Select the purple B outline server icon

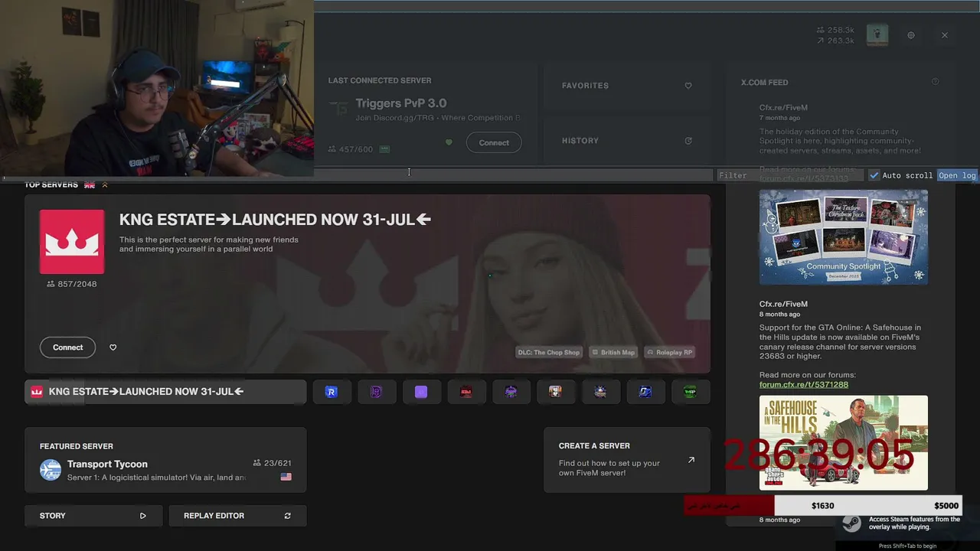pyautogui.click(x=376, y=392)
